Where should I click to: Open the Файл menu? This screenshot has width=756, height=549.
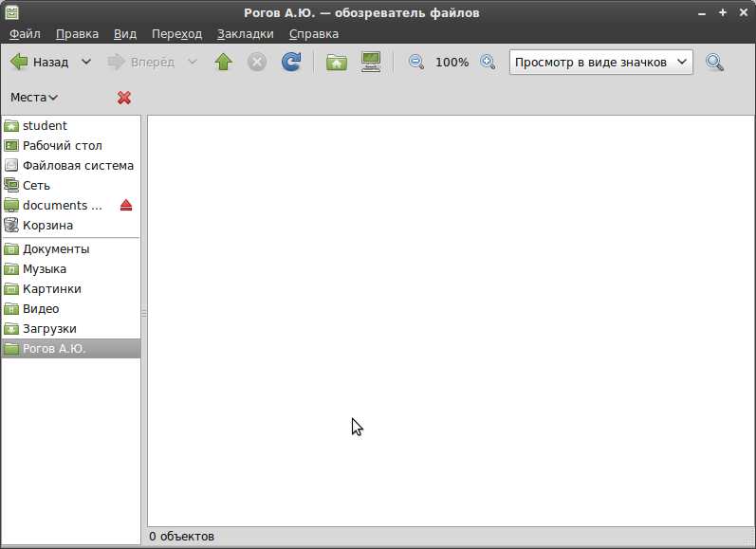(x=25, y=34)
